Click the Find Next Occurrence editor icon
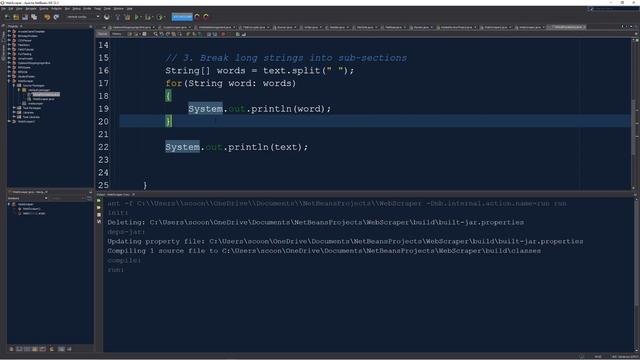The height and width of the screenshot is (360, 640). 168,34
